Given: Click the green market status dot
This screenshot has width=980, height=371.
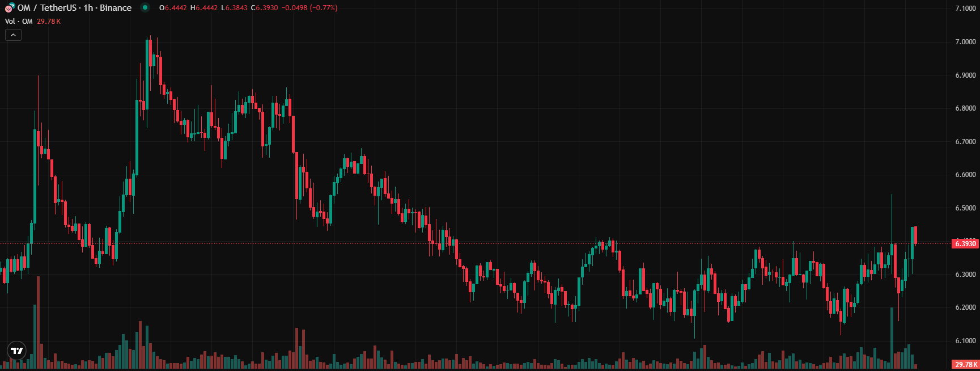Looking at the screenshot, I should (x=145, y=8).
